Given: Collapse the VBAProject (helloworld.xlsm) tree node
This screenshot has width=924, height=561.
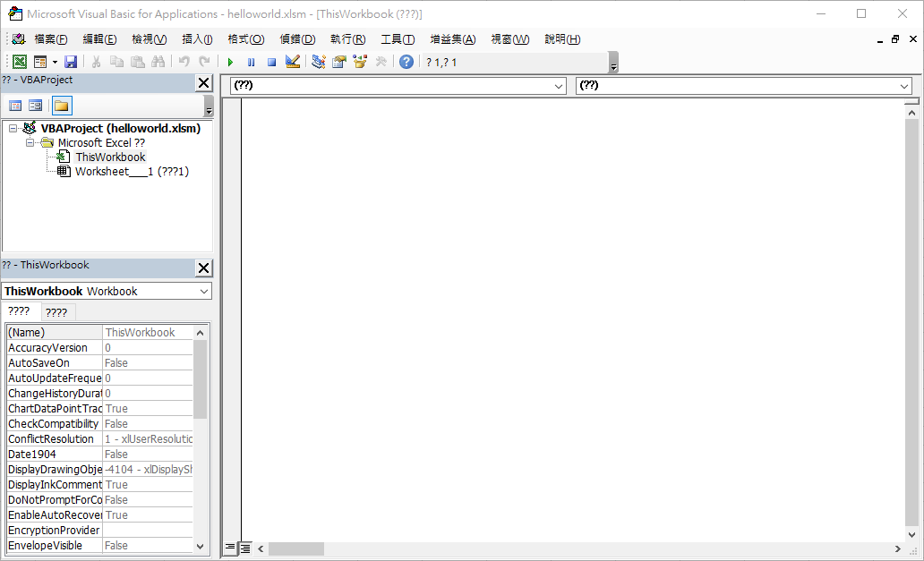Looking at the screenshot, I should [x=13, y=128].
